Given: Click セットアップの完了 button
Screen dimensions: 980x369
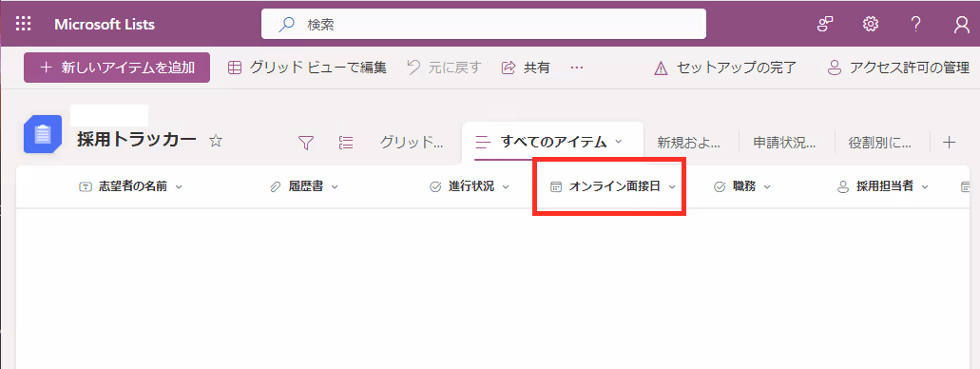Looking at the screenshot, I should (x=725, y=68).
